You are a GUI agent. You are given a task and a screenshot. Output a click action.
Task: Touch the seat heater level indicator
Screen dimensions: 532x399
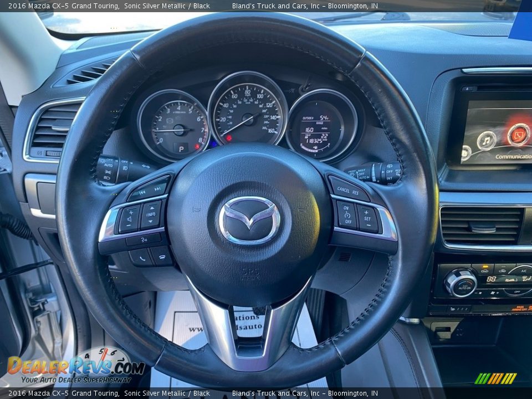459,309
